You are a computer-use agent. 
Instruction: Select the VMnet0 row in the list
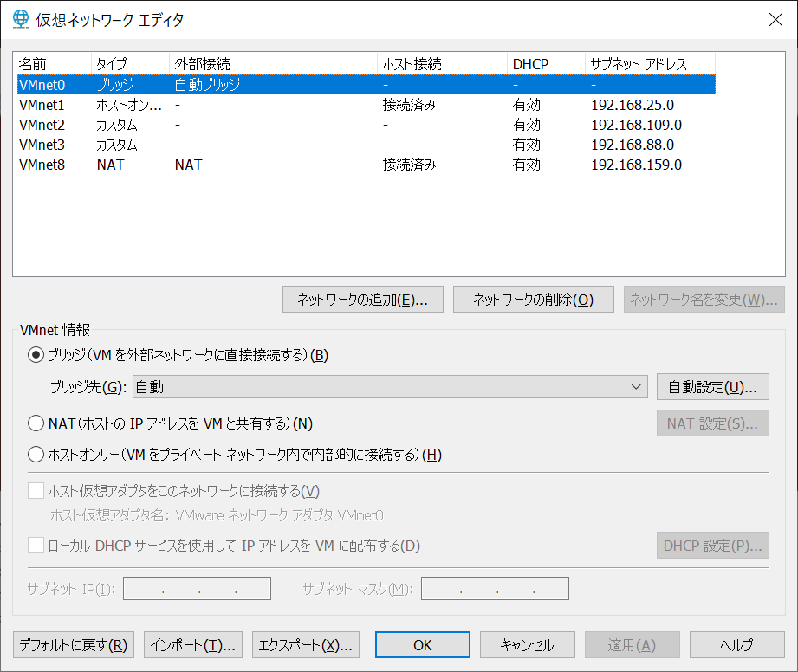(x=367, y=85)
